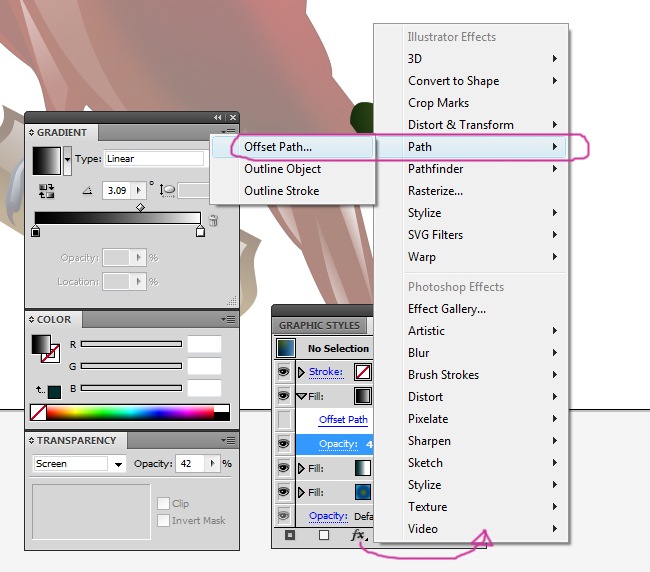Screen dimensions: 650x572
Task: Toggle visibility of the Offset Path effect
Action: pyautogui.click(x=284, y=420)
